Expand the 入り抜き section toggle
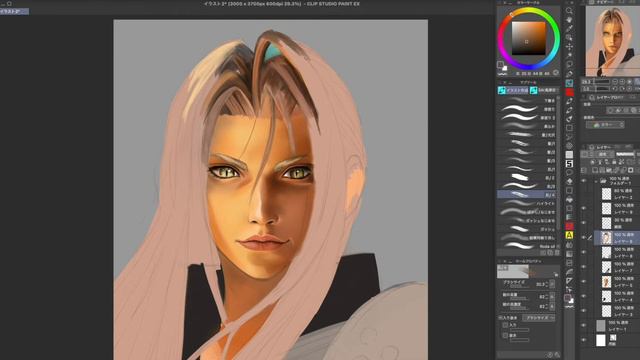 (500, 318)
